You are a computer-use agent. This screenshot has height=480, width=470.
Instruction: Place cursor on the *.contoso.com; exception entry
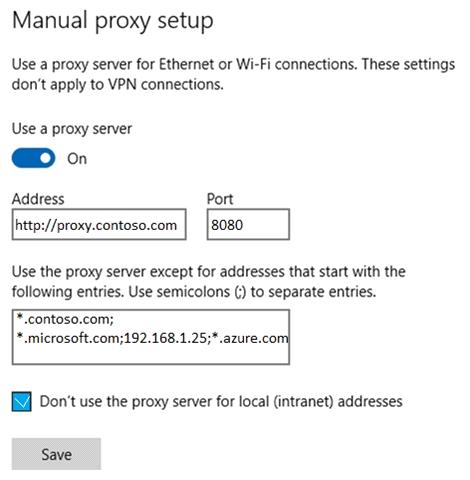[x=65, y=319]
